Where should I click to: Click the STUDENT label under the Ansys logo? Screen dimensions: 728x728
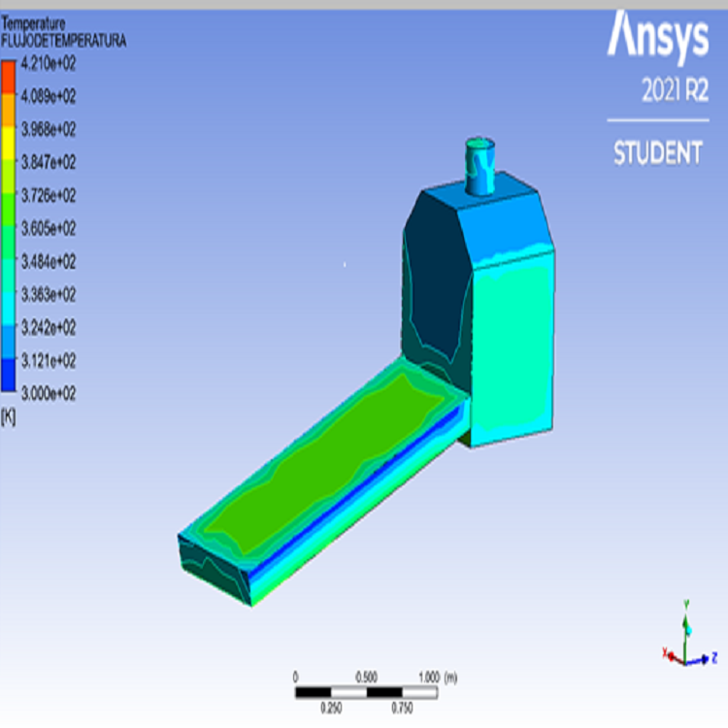[x=657, y=153]
